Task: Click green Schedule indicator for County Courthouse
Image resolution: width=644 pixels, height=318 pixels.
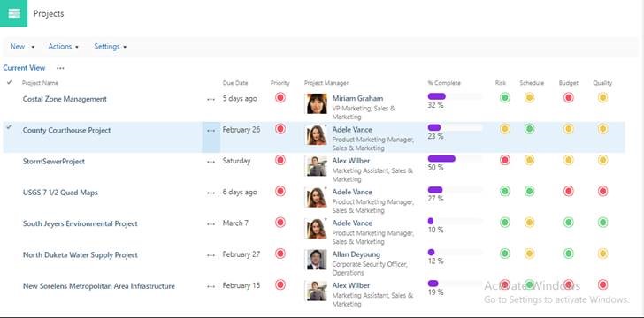Action: [x=529, y=129]
